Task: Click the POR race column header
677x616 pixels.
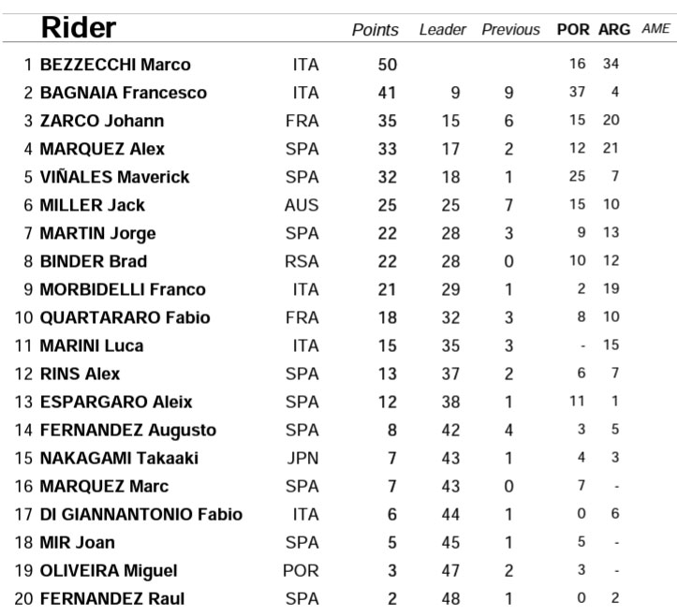Action: pyautogui.click(x=573, y=30)
